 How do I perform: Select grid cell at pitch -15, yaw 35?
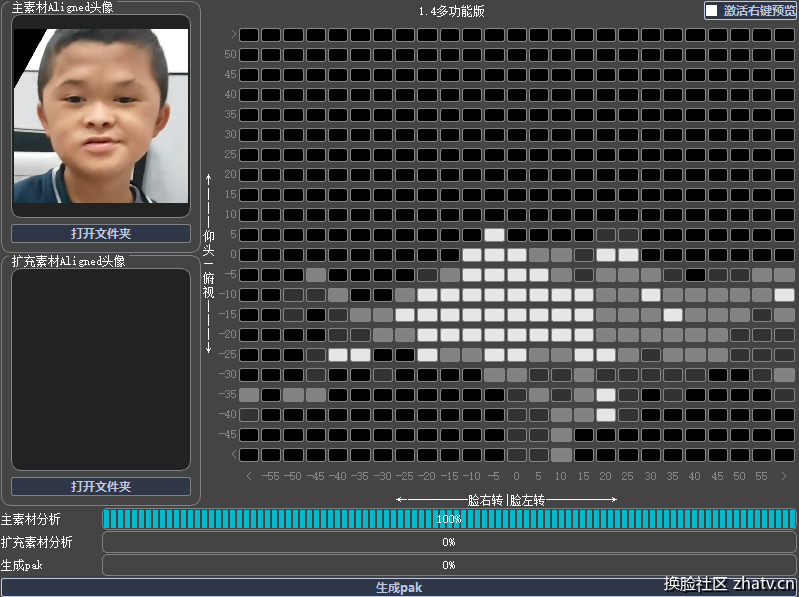click(x=673, y=315)
